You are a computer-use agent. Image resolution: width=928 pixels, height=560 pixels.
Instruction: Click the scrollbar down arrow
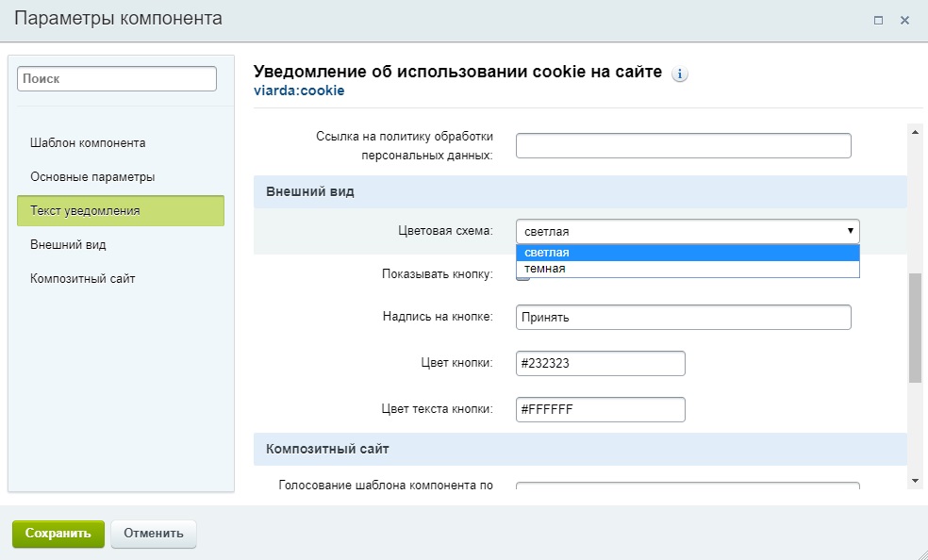click(913, 482)
